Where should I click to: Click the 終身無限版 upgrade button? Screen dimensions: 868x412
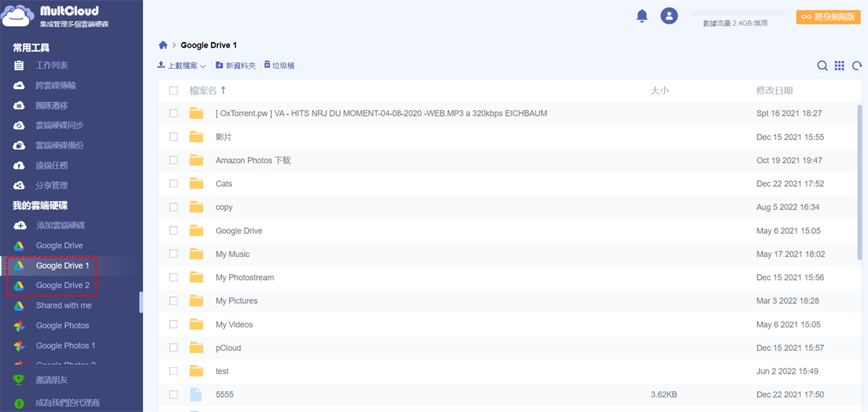tap(828, 17)
